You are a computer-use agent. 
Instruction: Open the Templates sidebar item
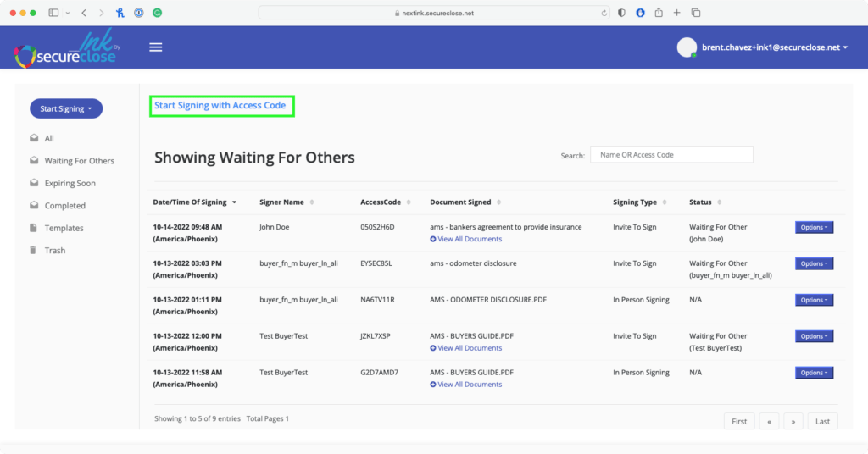coord(64,228)
